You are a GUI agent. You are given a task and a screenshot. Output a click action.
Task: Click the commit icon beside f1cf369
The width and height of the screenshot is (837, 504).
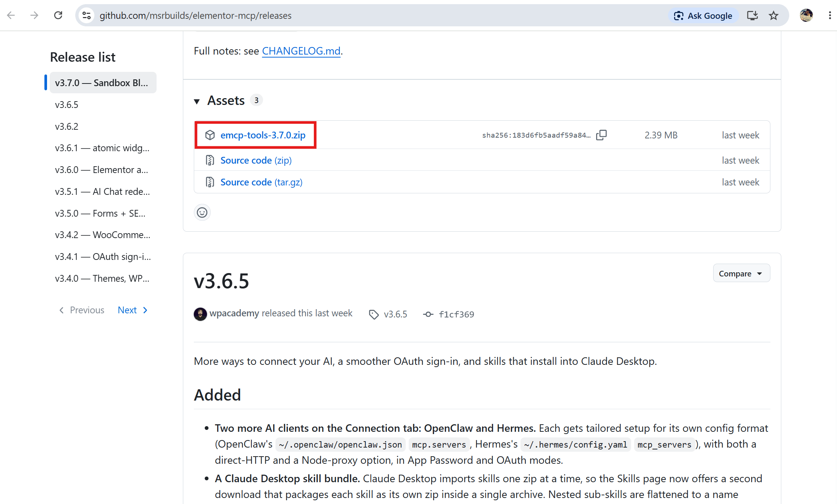[428, 314]
